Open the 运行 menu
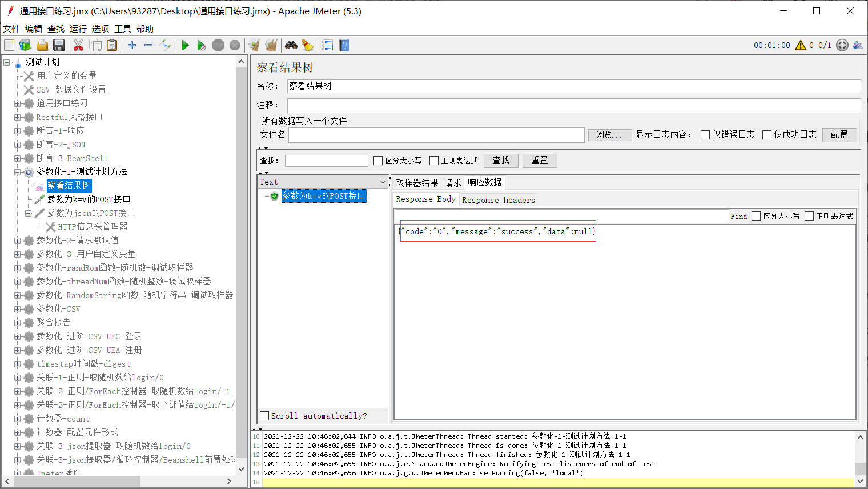This screenshot has height=489, width=868. click(78, 29)
